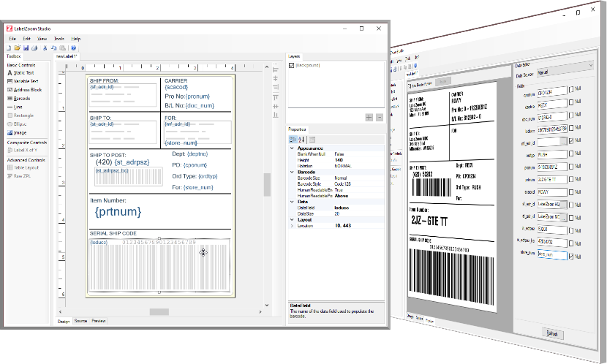Click the Align Bottom edges icon

(276, 115)
